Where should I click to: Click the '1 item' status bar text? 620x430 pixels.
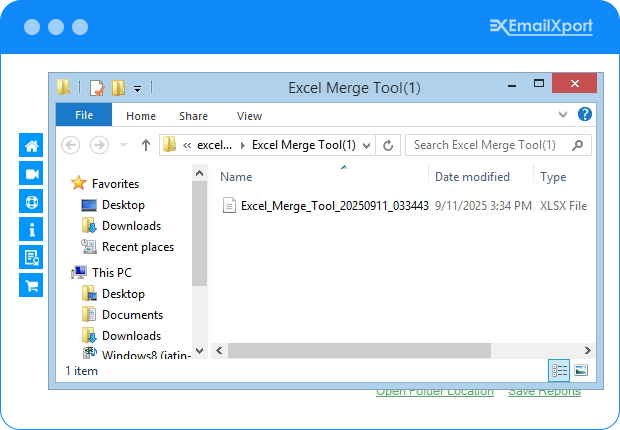pos(81,371)
